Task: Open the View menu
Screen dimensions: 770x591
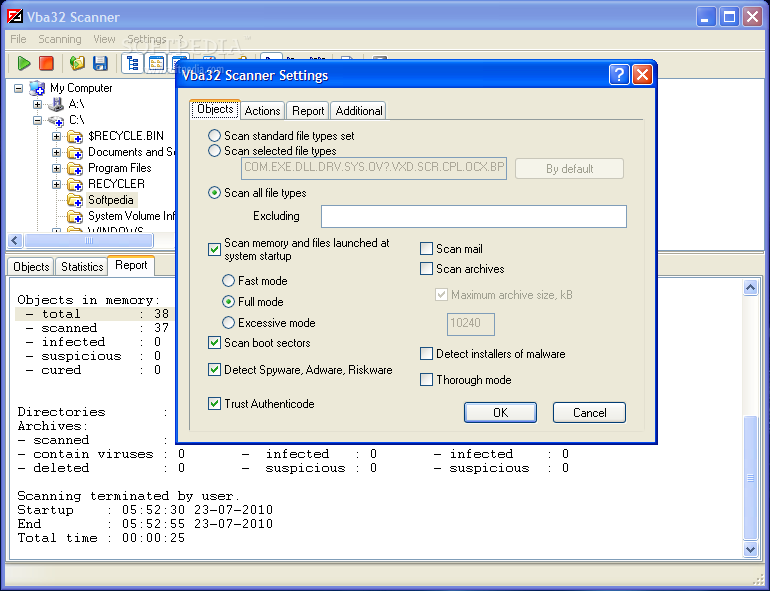Action: [104, 39]
